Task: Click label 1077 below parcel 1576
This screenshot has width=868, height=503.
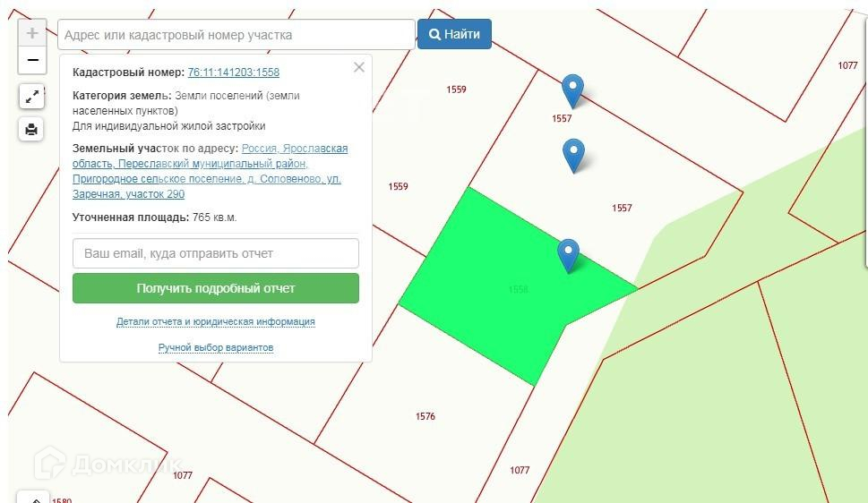Action: 520,471
